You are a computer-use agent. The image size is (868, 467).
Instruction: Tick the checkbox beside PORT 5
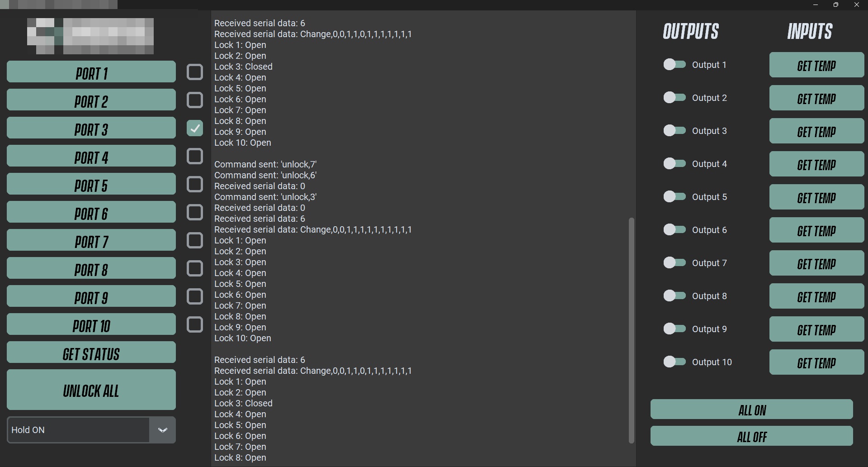(195, 184)
